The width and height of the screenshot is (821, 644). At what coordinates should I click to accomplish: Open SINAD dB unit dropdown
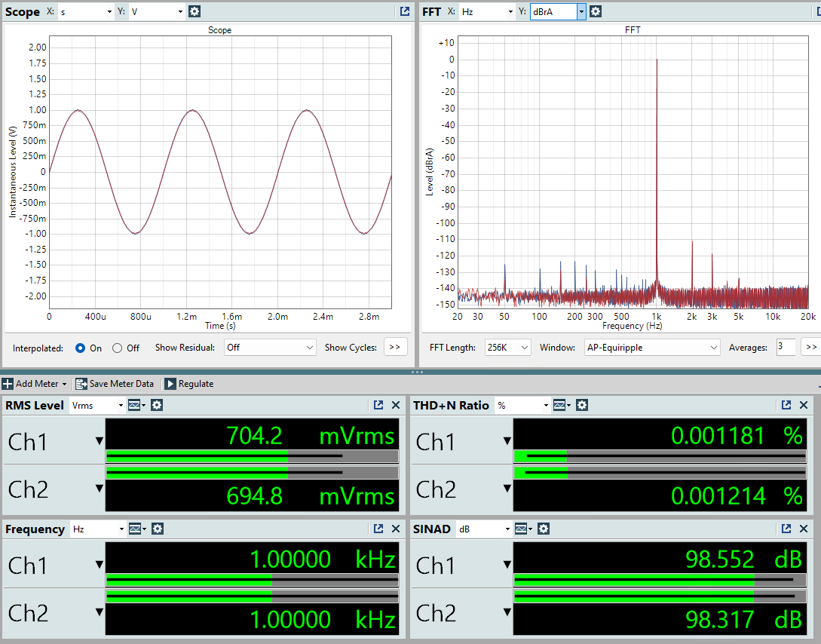(x=484, y=529)
